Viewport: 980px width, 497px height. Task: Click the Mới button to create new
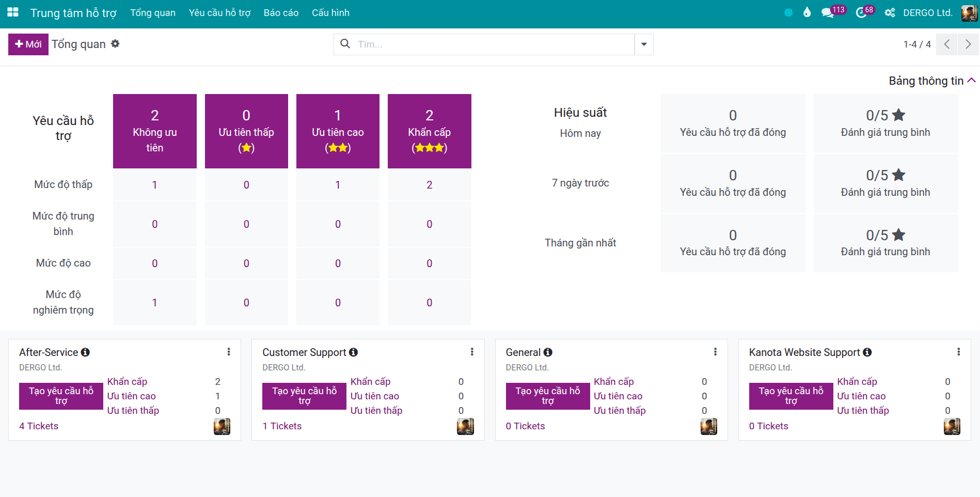pos(28,44)
